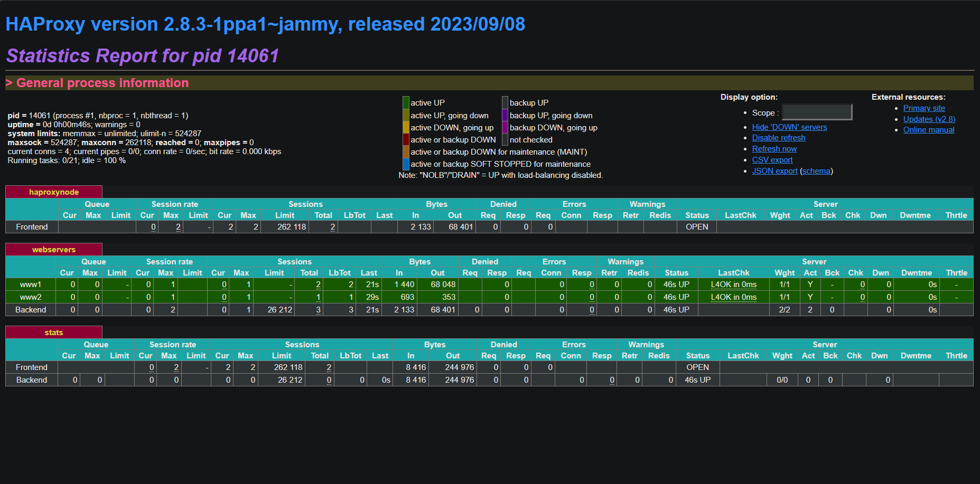The width and height of the screenshot is (980, 484).
Task: Click the 'backup DOWN, going up' swatch
Action: click(505, 127)
